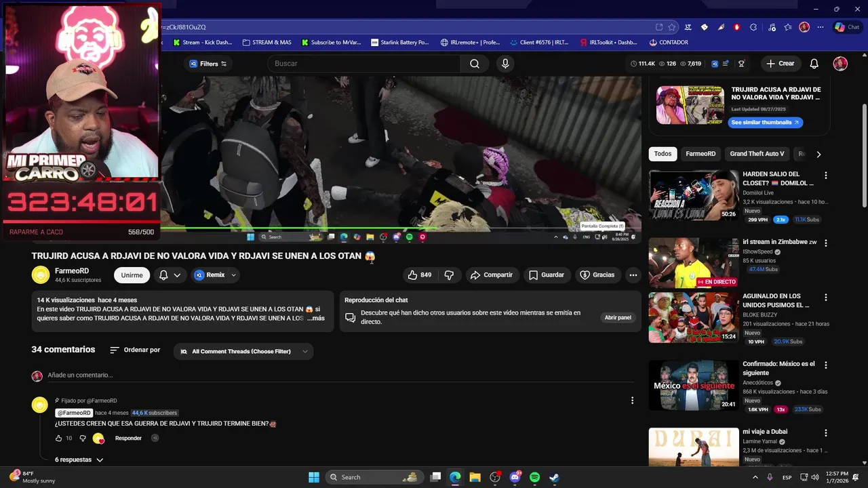Open vidIQ list icon in header stats
This screenshot has width=868, height=488.
point(726,64)
